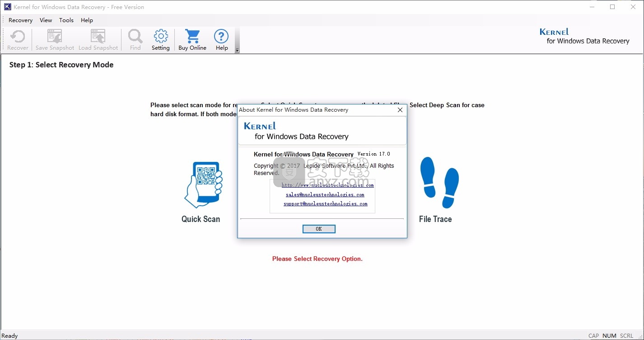This screenshot has width=644, height=340.
Task: Open the Find tool
Action: coord(135,37)
